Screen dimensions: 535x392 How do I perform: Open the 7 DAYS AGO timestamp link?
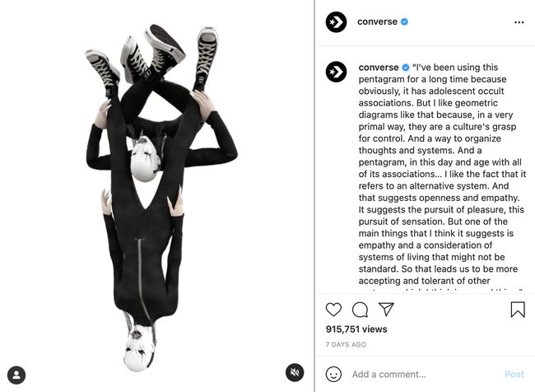click(346, 344)
